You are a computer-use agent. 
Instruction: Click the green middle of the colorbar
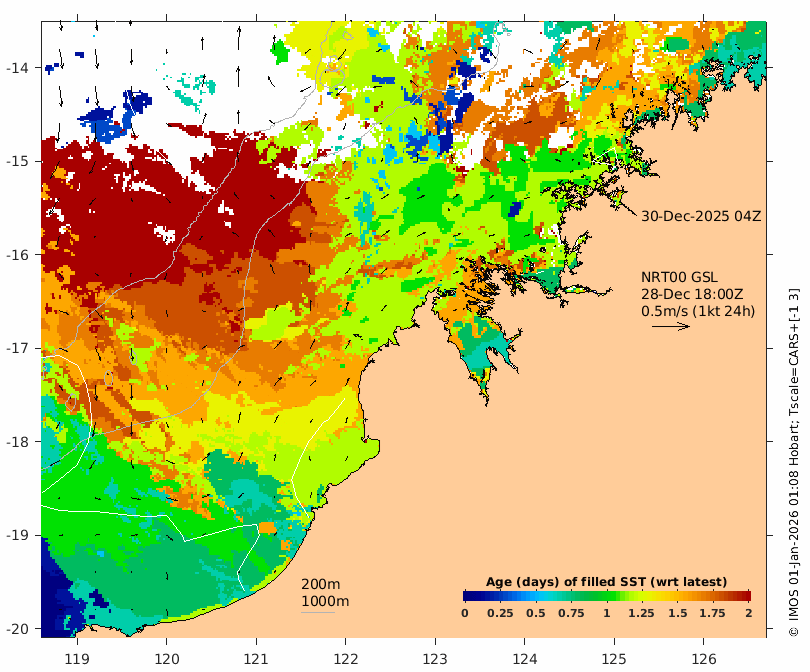(x=607, y=596)
